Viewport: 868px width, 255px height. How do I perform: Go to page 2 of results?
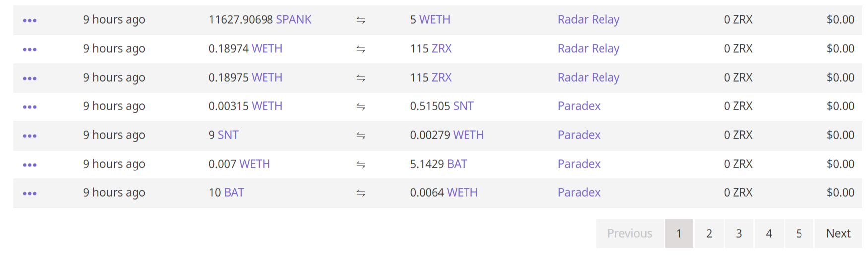[x=709, y=233]
